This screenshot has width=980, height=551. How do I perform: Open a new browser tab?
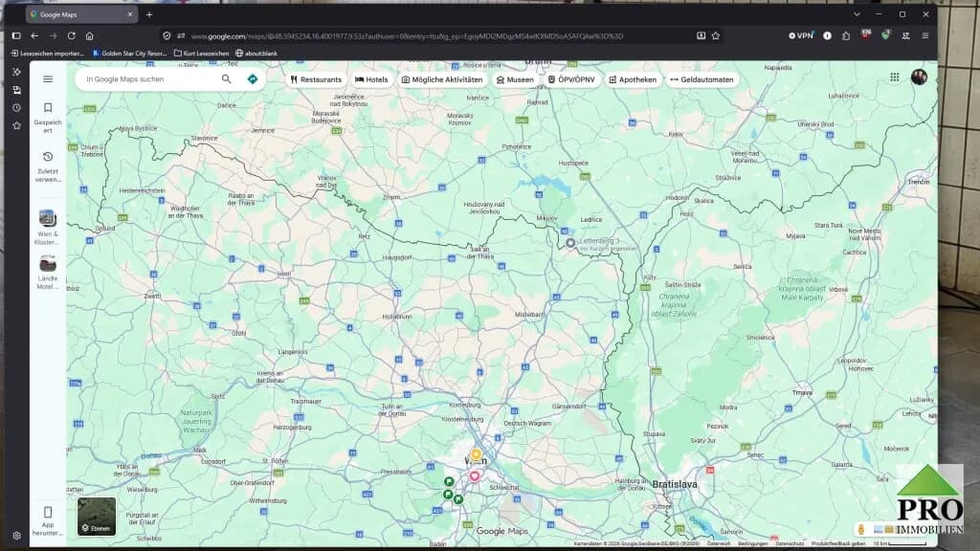[x=149, y=14]
